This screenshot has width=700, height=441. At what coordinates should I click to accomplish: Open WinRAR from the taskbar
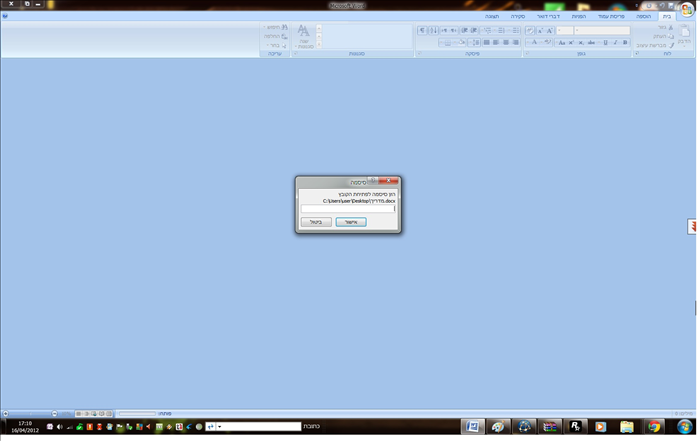[550, 427]
